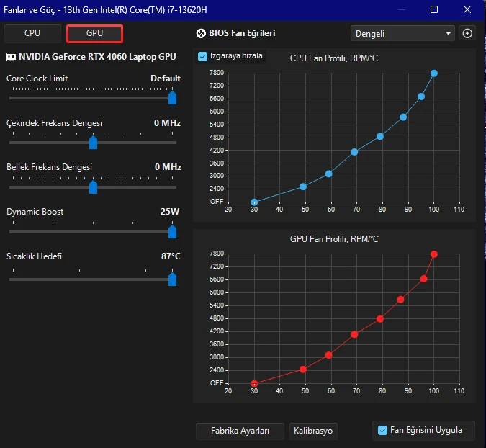Select GPU fan curve point at 50°C
This screenshot has height=448, width=486.
pyautogui.click(x=303, y=369)
